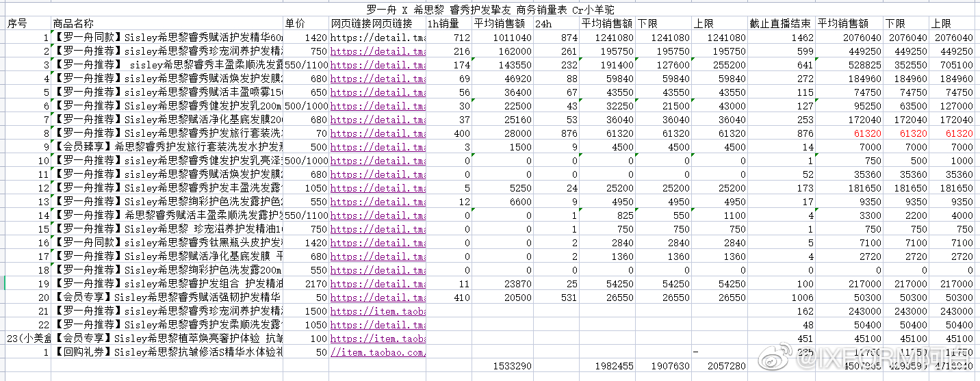Select the cell 705100

point(951,65)
